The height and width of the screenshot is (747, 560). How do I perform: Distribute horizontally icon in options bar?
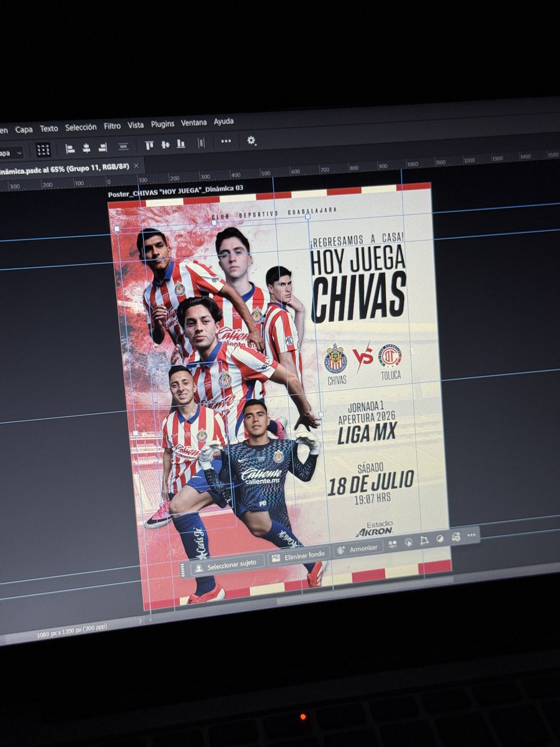[201, 143]
